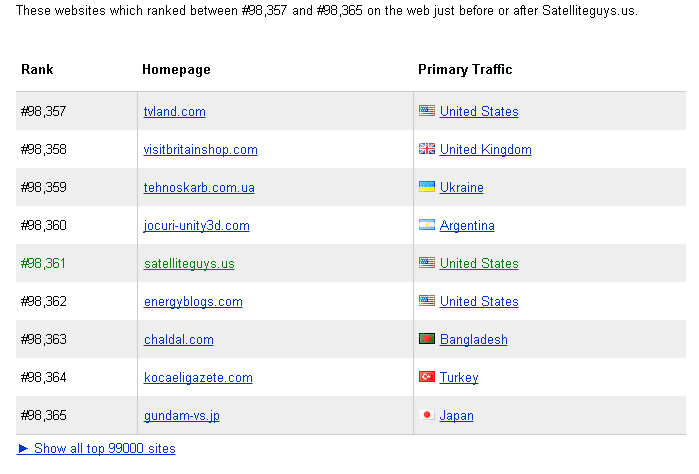Click green United States link for satelliteguys.us
The height and width of the screenshot is (474, 699).
coord(479,264)
